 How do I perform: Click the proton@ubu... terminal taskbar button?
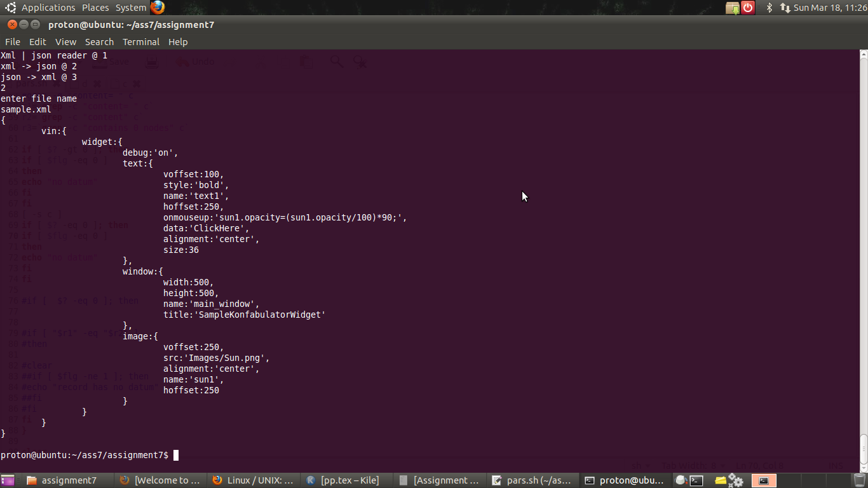(625, 480)
